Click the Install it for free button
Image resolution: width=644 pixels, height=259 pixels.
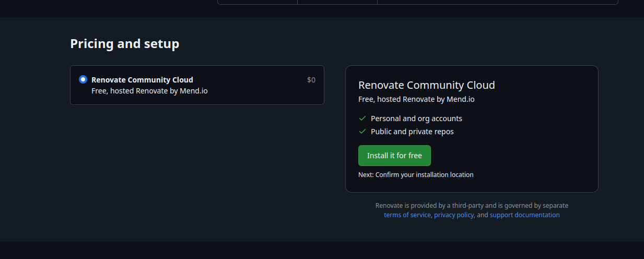[x=394, y=156]
